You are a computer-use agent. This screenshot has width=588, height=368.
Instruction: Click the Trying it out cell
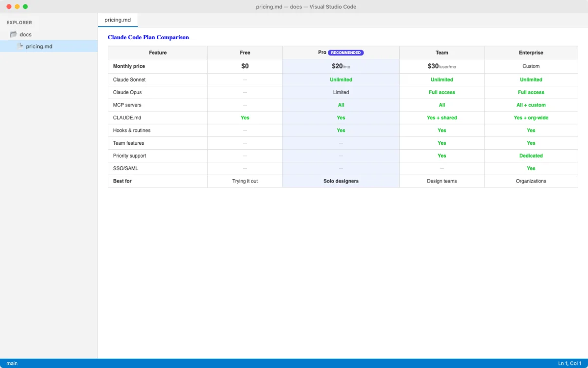pos(245,181)
